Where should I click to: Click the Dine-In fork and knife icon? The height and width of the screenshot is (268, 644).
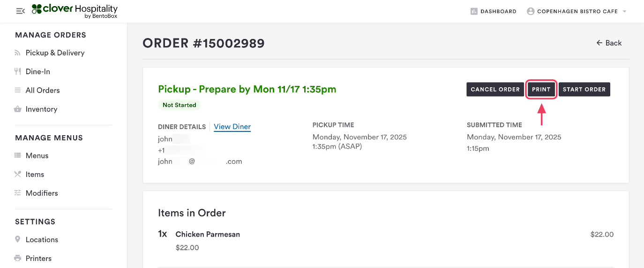point(18,71)
